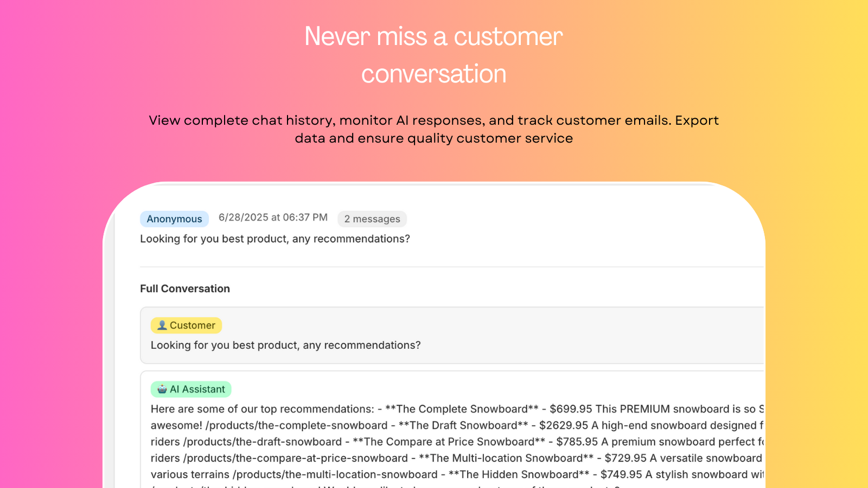Screen dimensions: 868x488
Task: Click the conversation preview text under Anonymous
Action: pyautogui.click(x=275, y=239)
